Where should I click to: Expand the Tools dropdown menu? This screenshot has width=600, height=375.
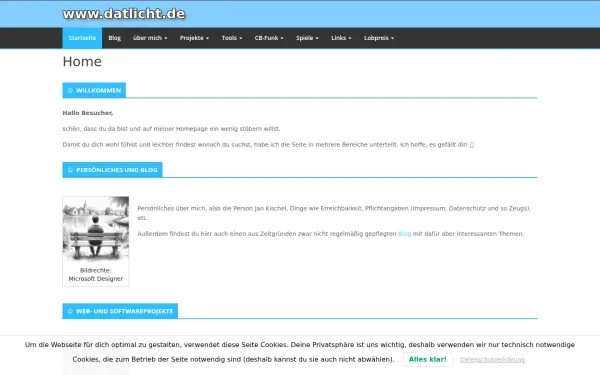click(232, 38)
